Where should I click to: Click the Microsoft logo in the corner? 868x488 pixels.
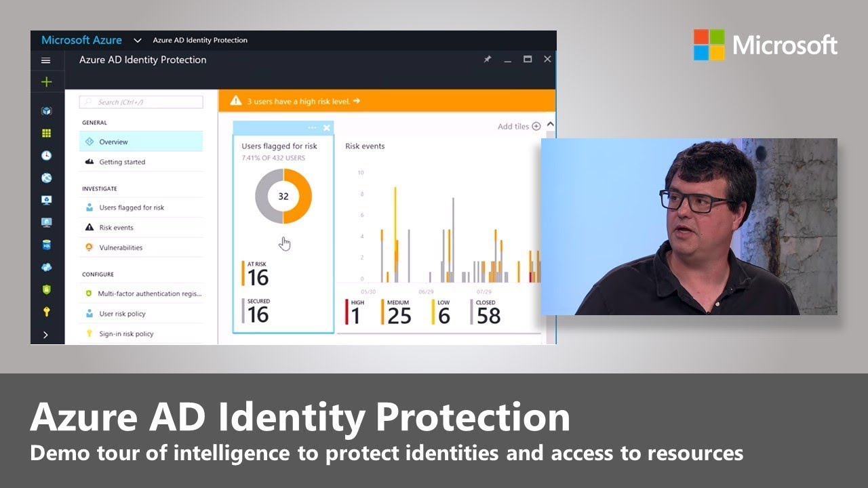(x=766, y=45)
